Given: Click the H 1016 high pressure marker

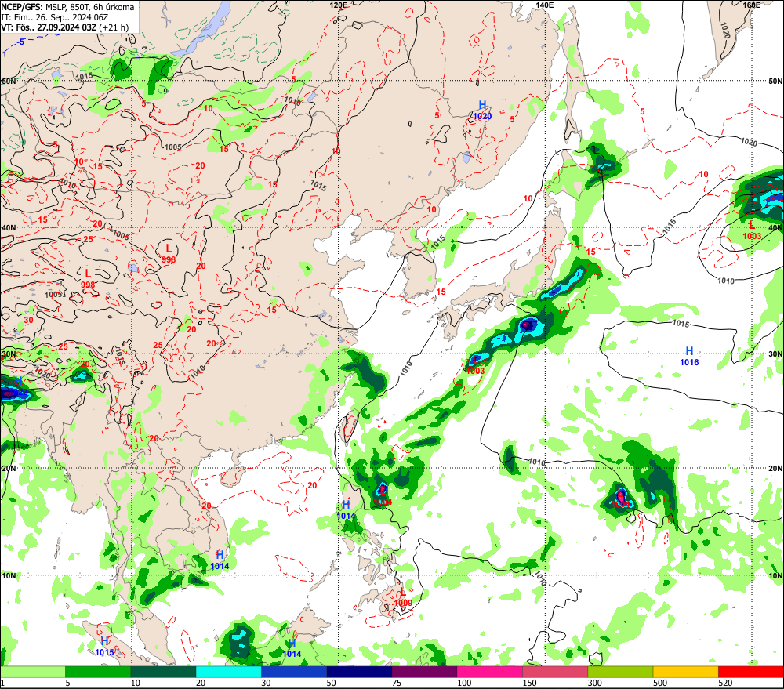Looking at the screenshot, I should tap(689, 357).
